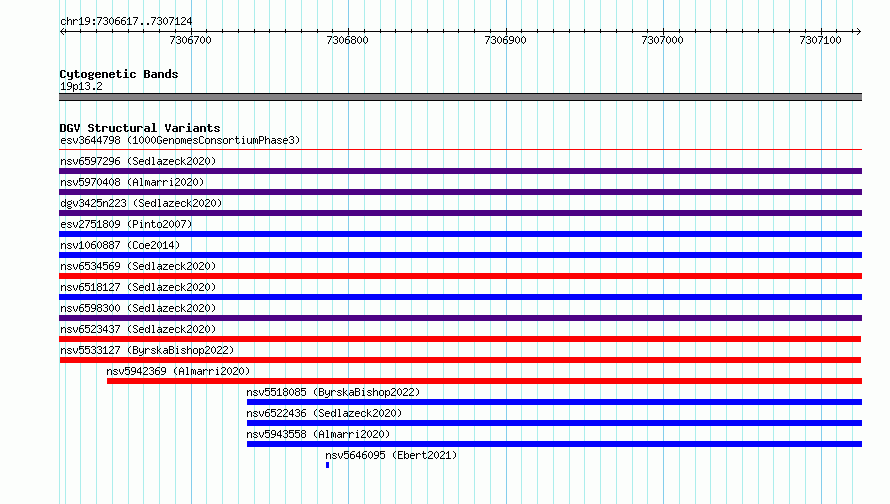Select the thin red esv3644798 variant line
This screenshot has width=890, height=504.
pos(460,150)
